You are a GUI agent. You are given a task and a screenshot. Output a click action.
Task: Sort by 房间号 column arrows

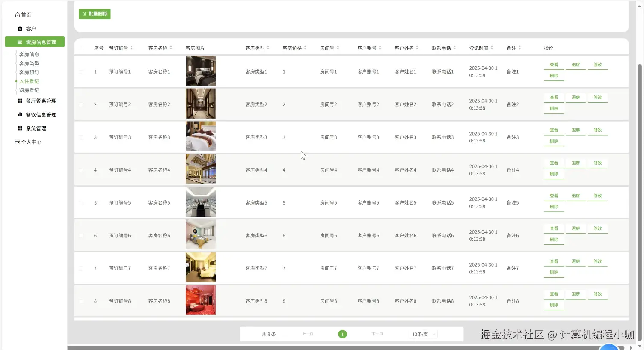[x=338, y=48]
